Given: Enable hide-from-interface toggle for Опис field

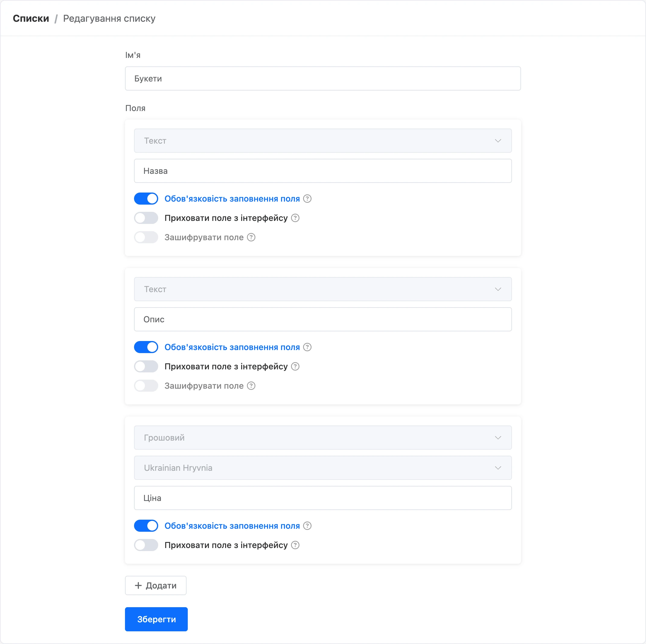Looking at the screenshot, I should click(x=146, y=367).
